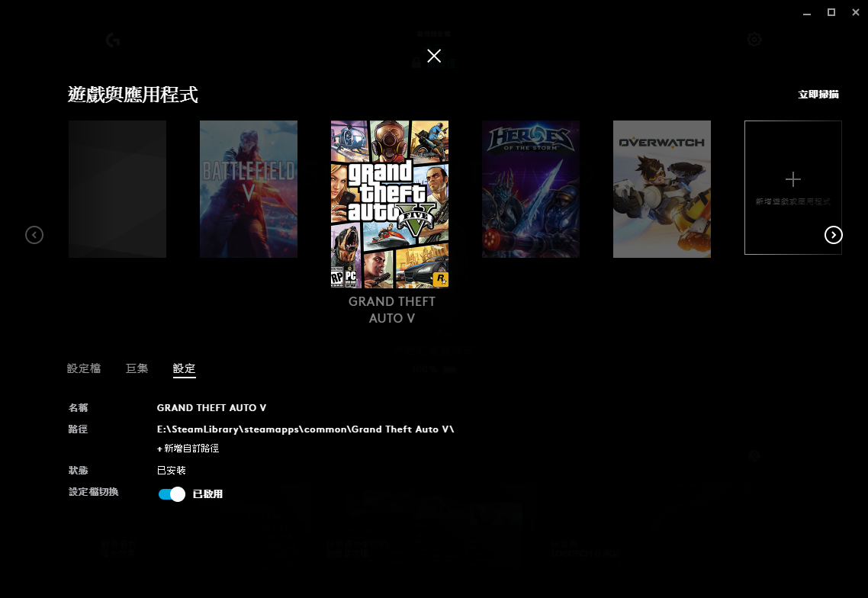Screen dimensions: 868x598
Task: Select the Battlefield V game cover
Action: tap(249, 189)
